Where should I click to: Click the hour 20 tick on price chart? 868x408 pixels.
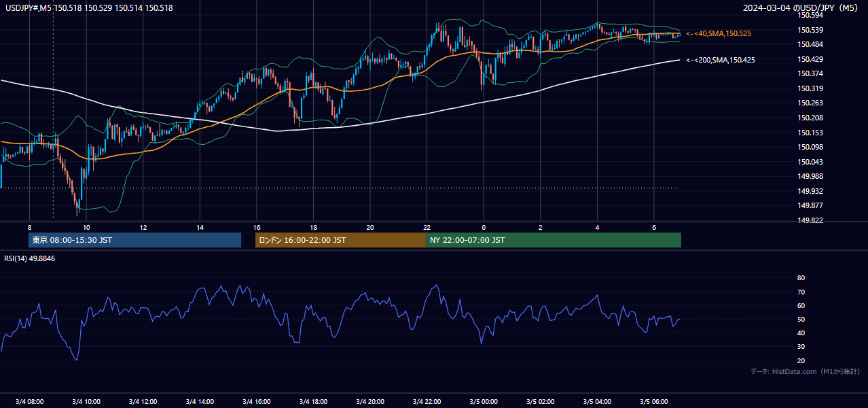pos(370,227)
